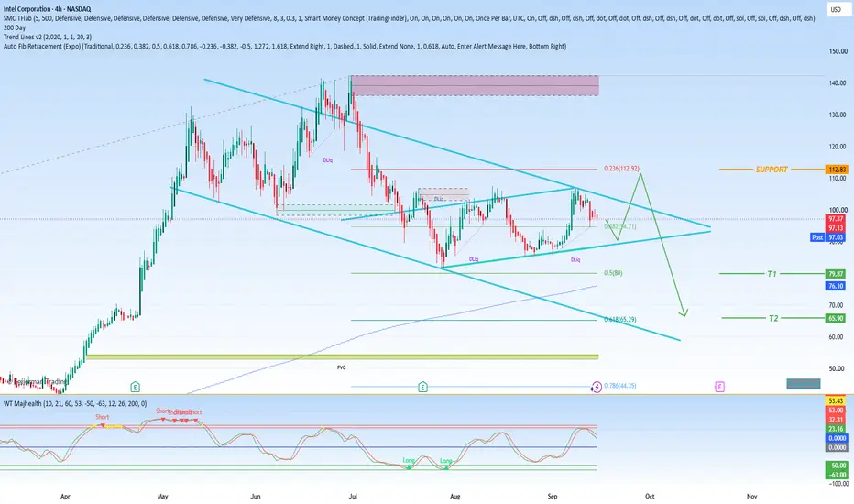This screenshot has height=504, width=854.
Task: Click the 60.00 price axis label
Action: point(836,336)
